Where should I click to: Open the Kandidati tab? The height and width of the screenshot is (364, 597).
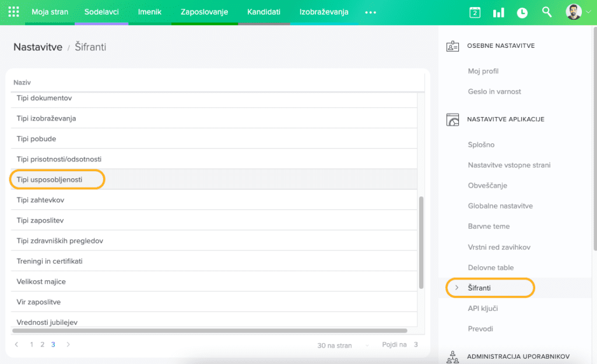click(264, 12)
